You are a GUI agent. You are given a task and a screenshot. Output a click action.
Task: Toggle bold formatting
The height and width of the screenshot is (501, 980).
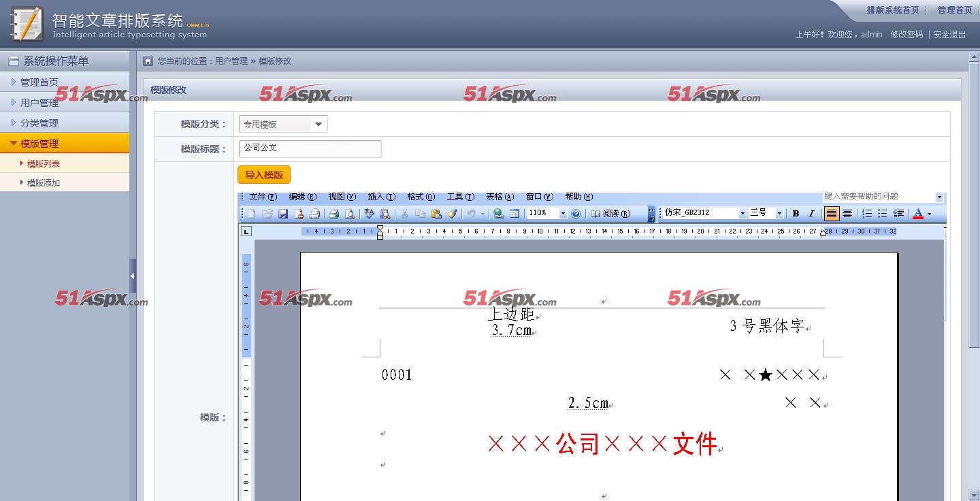coord(796,214)
